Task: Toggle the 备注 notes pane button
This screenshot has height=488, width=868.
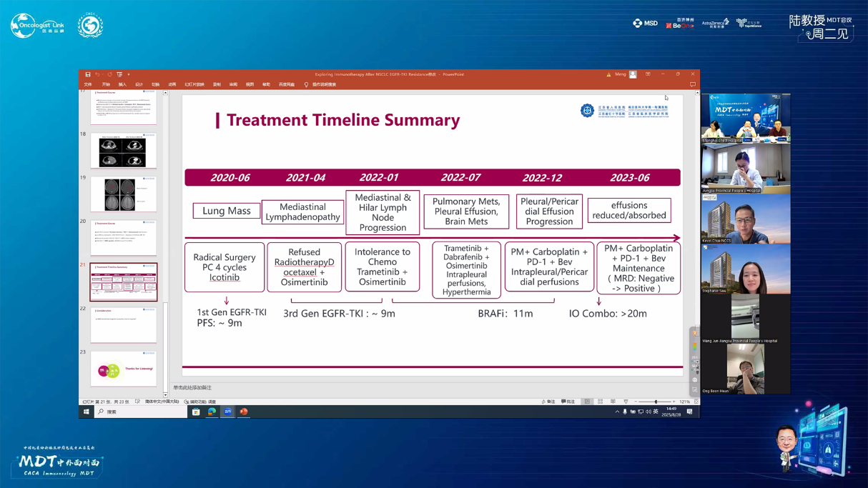Action: [x=548, y=402]
